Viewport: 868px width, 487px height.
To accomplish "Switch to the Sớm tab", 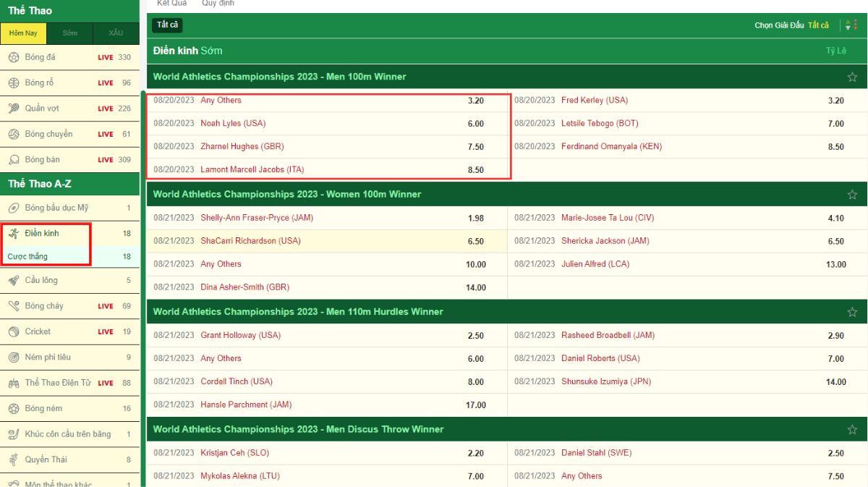I will click(69, 33).
